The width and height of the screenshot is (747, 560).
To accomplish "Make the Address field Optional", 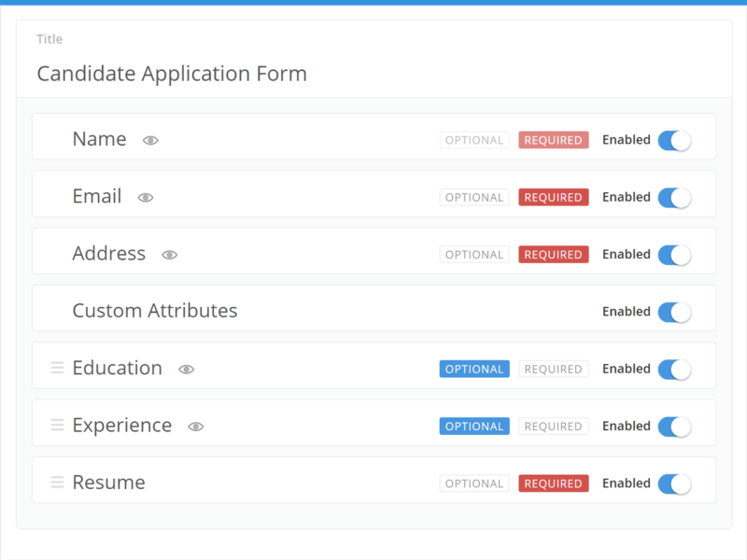I will [474, 254].
